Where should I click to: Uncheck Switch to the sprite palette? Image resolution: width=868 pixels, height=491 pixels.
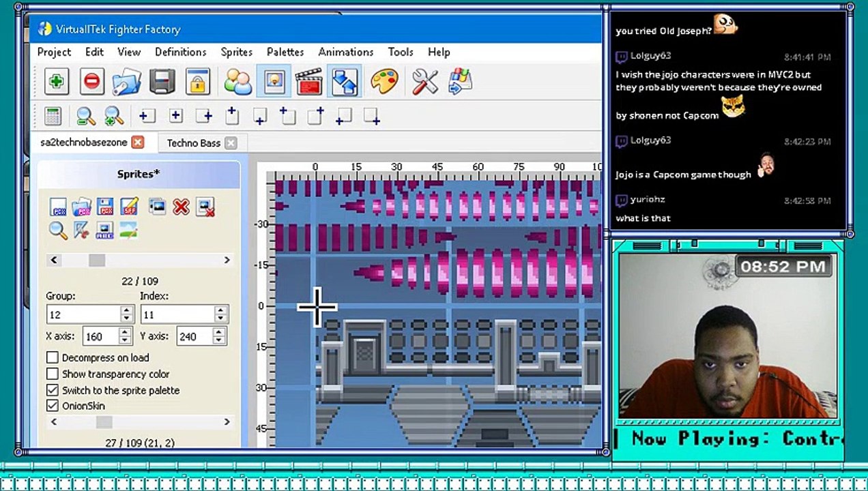[52, 390]
